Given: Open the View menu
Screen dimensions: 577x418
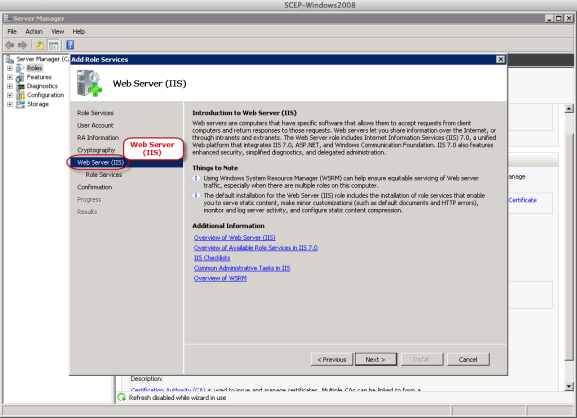Looking at the screenshot, I should (57, 32).
